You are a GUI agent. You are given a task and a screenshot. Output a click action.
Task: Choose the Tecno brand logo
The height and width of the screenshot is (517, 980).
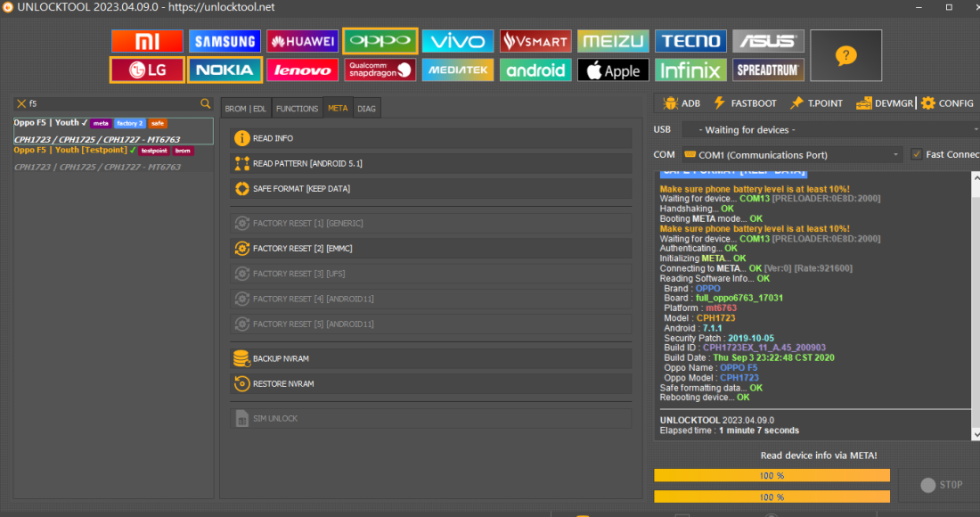[690, 41]
